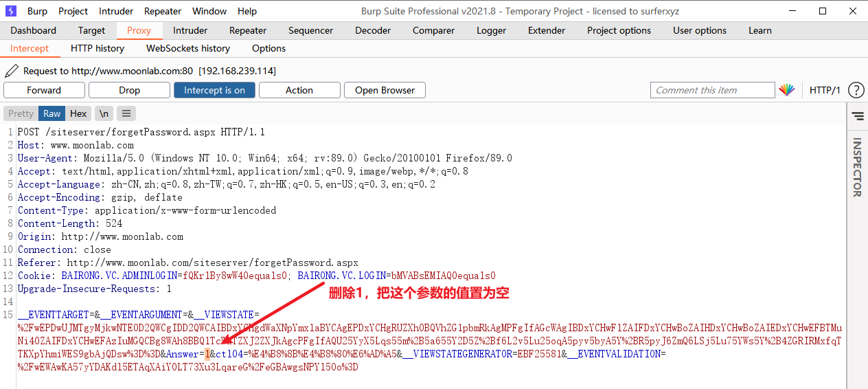This screenshot has width=868, height=389.
Task: Close the Burp Suite window
Action: [853, 11]
